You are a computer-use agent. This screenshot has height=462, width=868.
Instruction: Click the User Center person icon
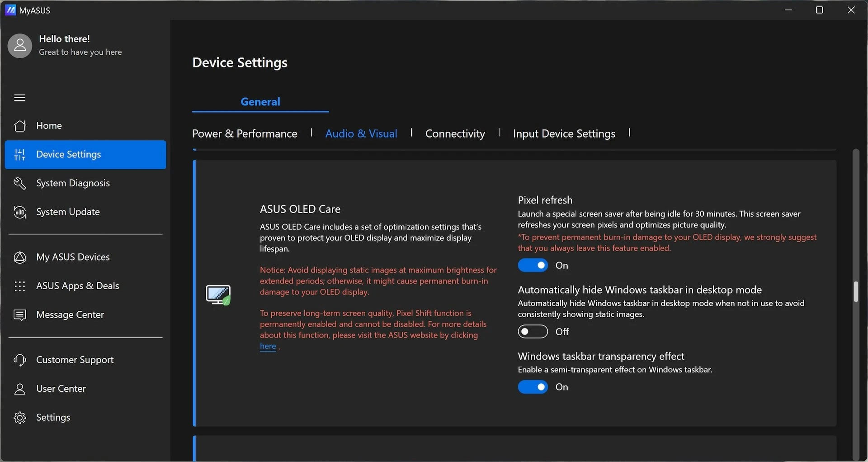click(20, 389)
